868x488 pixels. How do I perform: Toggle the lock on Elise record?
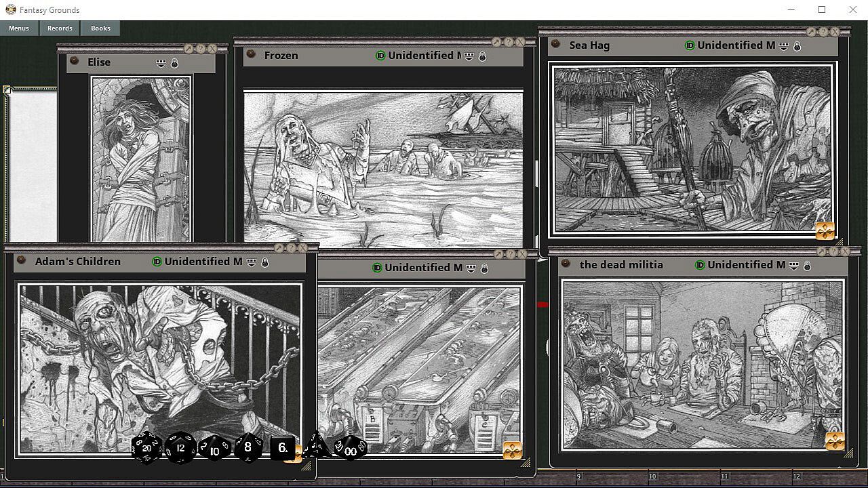pos(174,63)
